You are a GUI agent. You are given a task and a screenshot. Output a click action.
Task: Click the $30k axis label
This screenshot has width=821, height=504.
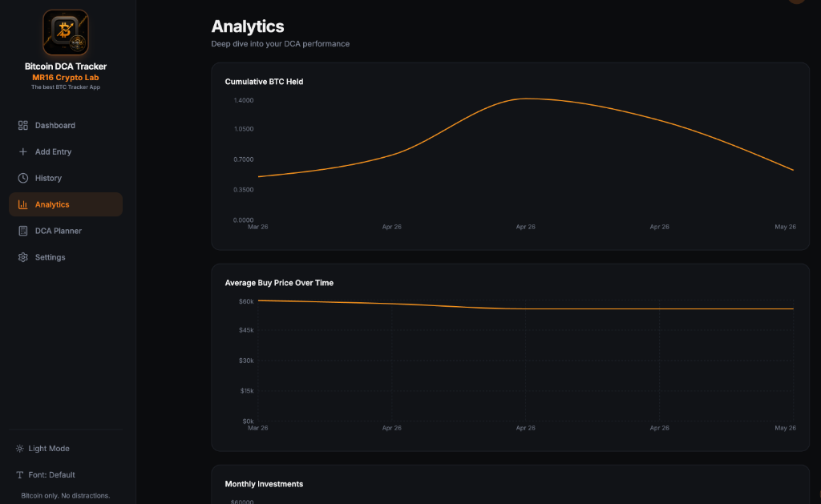tap(246, 361)
